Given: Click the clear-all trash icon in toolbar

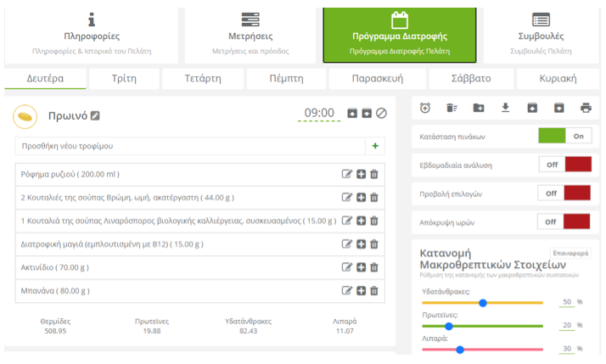Looking at the screenshot, I should coord(452,108).
